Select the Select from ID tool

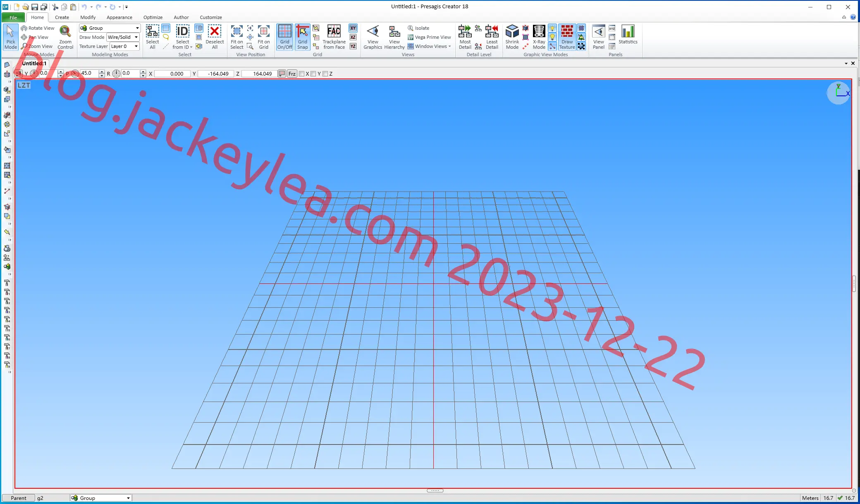click(182, 37)
